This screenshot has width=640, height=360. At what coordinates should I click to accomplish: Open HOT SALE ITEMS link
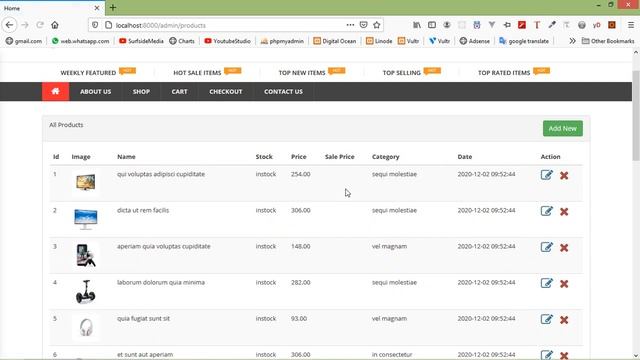coord(197,73)
